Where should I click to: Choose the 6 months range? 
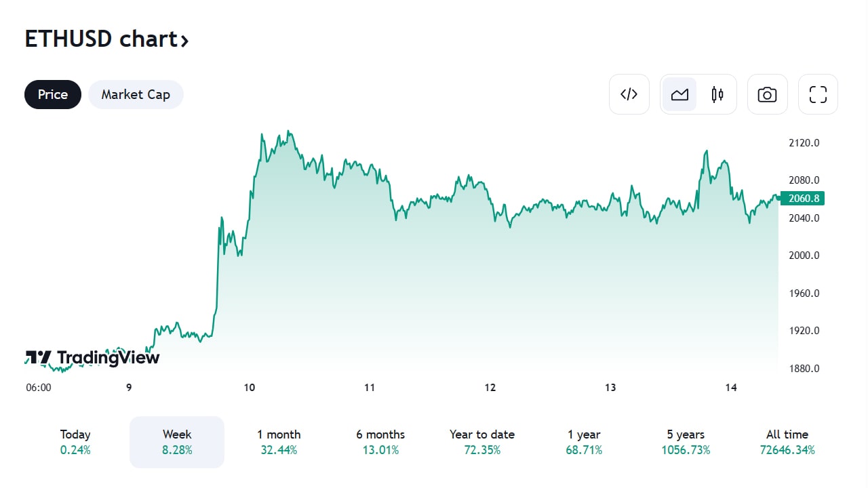tap(380, 442)
